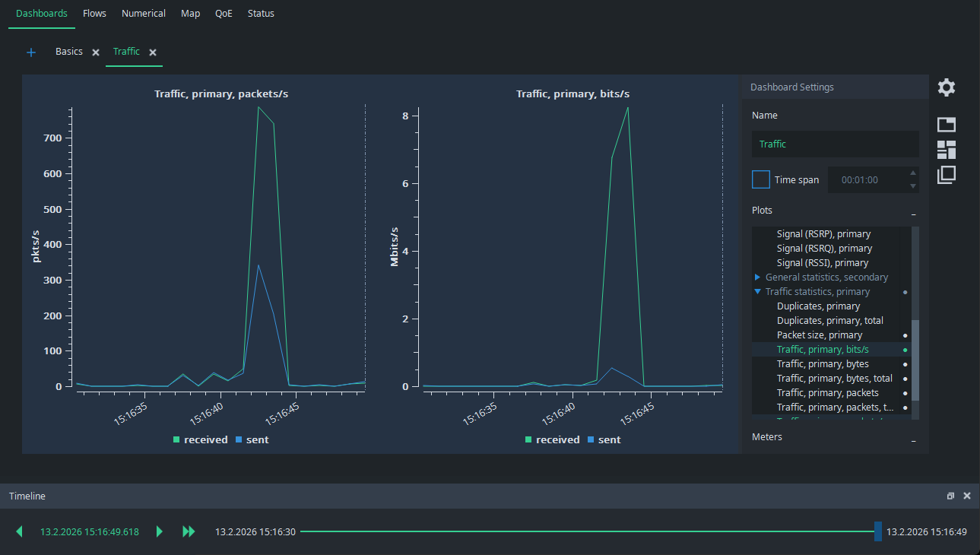Close the Basics dashboard tab
Screen dimensions: 980x555
[x=96, y=52]
